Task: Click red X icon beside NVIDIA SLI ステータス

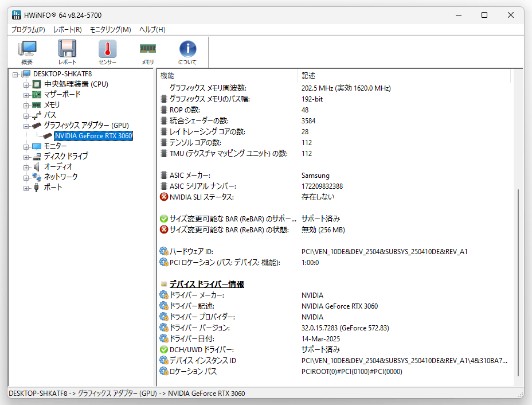Action: 164,197
